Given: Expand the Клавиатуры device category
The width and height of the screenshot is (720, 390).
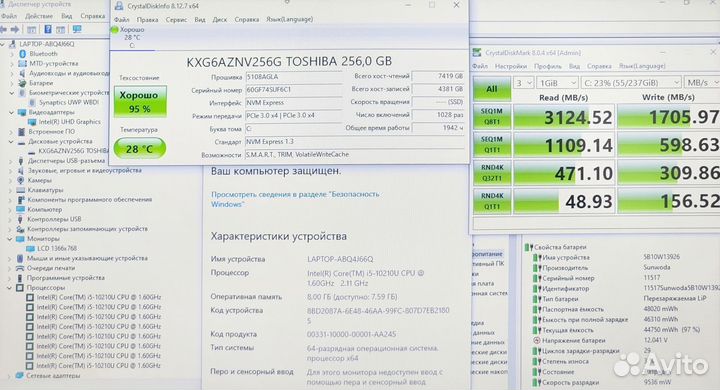Looking at the screenshot, I should coord(10,190).
